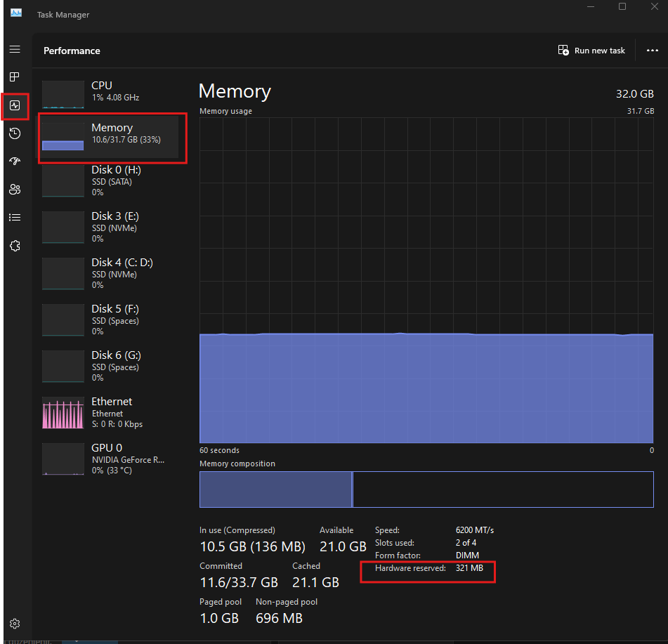668x644 pixels.
Task: Select Ethernet performance entry
Action: pos(109,412)
